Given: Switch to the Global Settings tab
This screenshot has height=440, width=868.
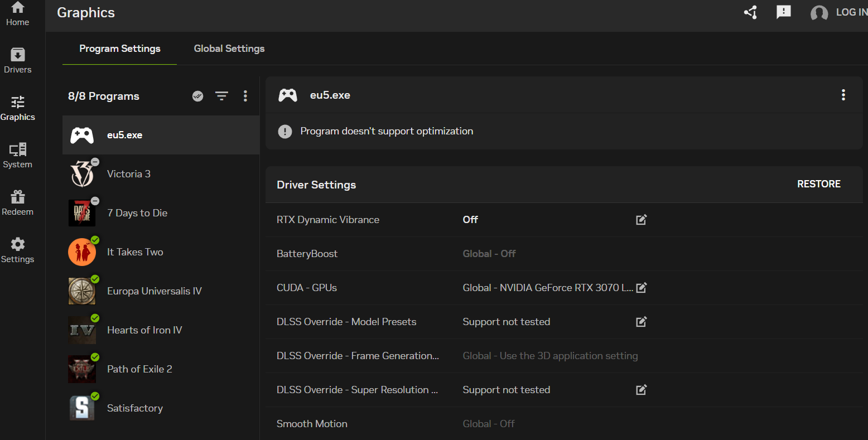Looking at the screenshot, I should click(x=229, y=49).
